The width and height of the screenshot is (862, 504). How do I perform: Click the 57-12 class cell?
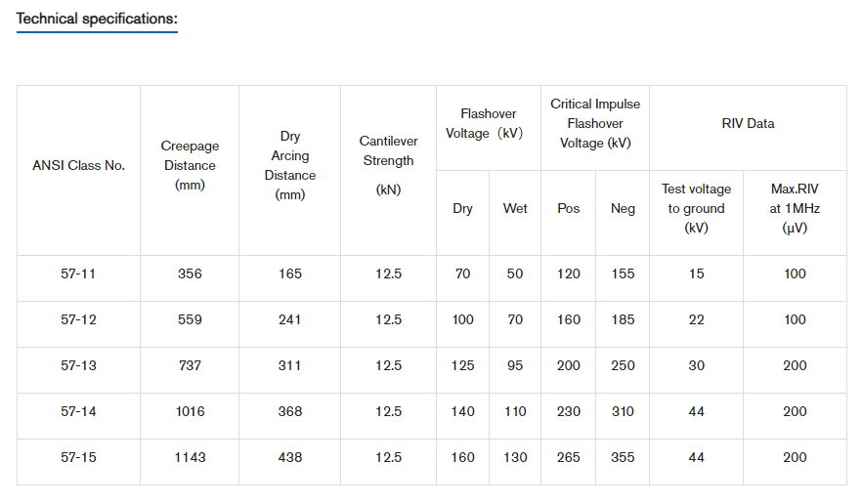coord(78,319)
